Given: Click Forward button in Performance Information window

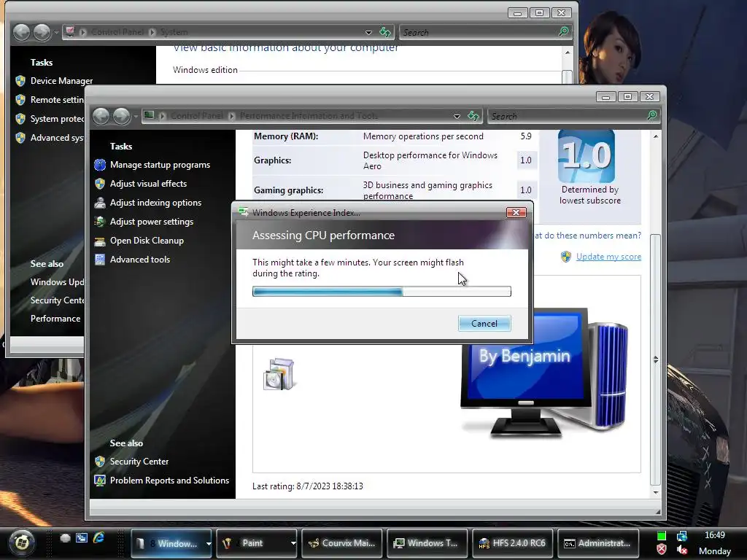Looking at the screenshot, I should [122, 116].
